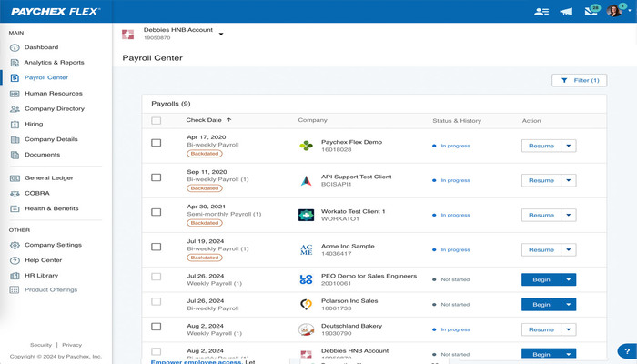This screenshot has width=637, height=364.
Task: Resume the Workato Test Client 1 payroll
Action: (541, 215)
